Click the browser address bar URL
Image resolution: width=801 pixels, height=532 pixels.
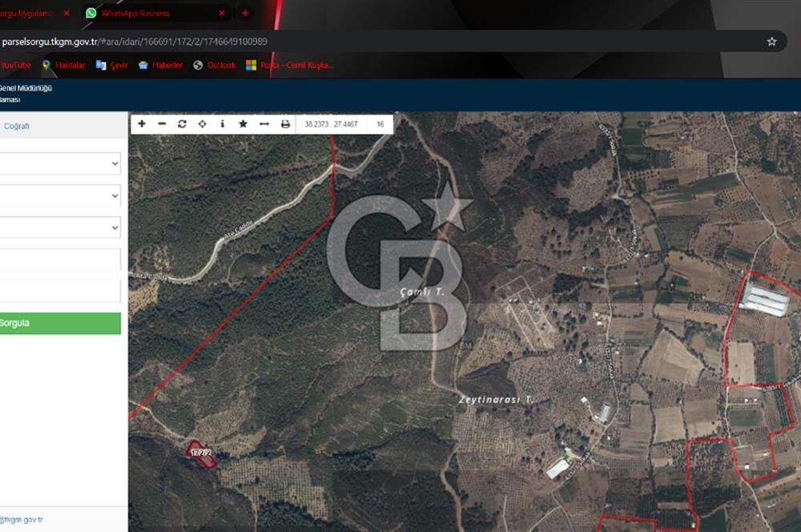point(134,42)
